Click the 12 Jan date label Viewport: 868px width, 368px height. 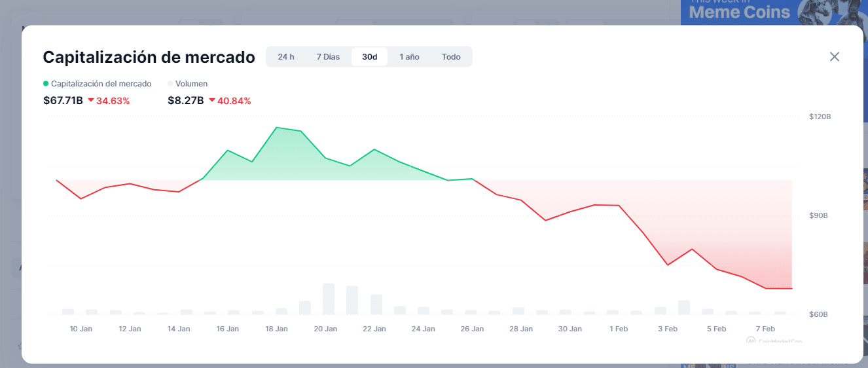coord(130,329)
